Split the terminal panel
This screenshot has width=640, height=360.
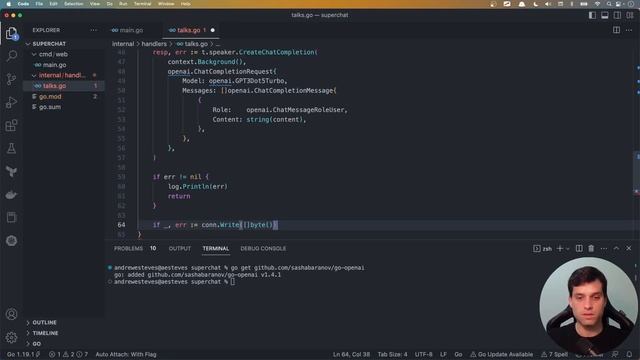click(x=579, y=248)
